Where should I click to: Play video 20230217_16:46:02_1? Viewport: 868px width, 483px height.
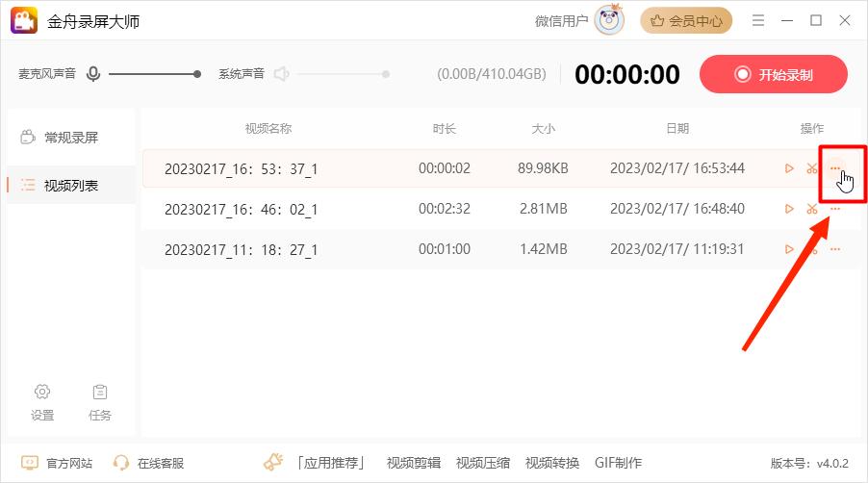789,209
